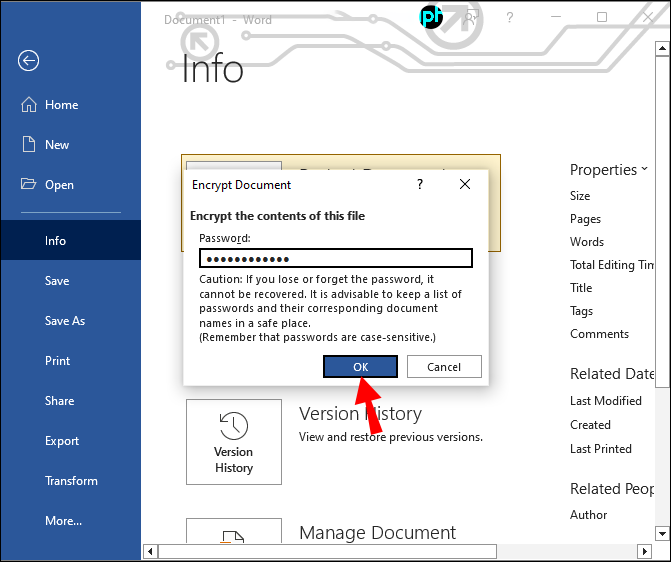Screen dimensions: 671x562
Task: Select the Info tab
Action: click(71, 241)
